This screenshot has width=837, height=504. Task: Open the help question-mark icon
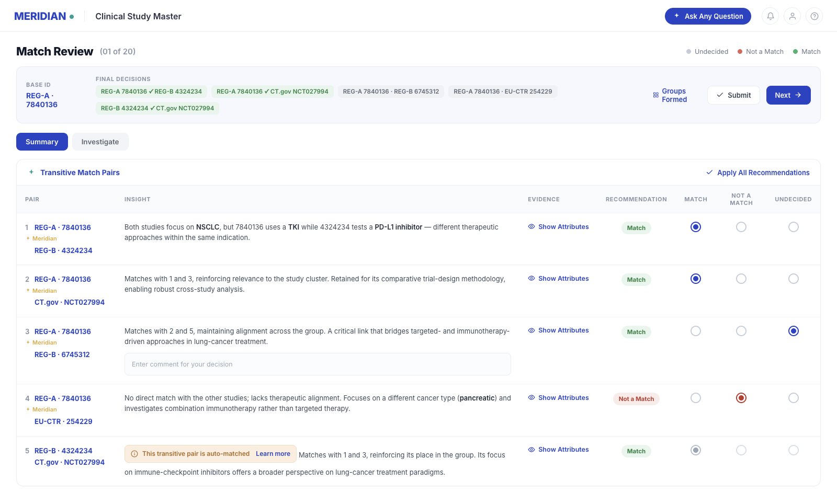tap(815, 16)
